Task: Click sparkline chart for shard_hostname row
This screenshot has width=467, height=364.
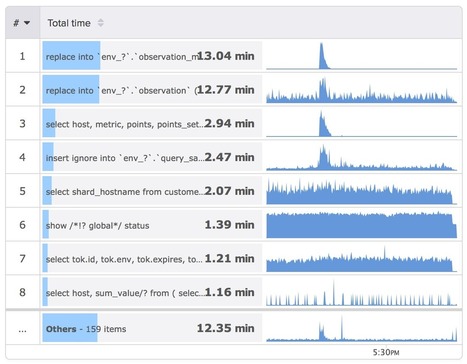Action: [362, 191]
